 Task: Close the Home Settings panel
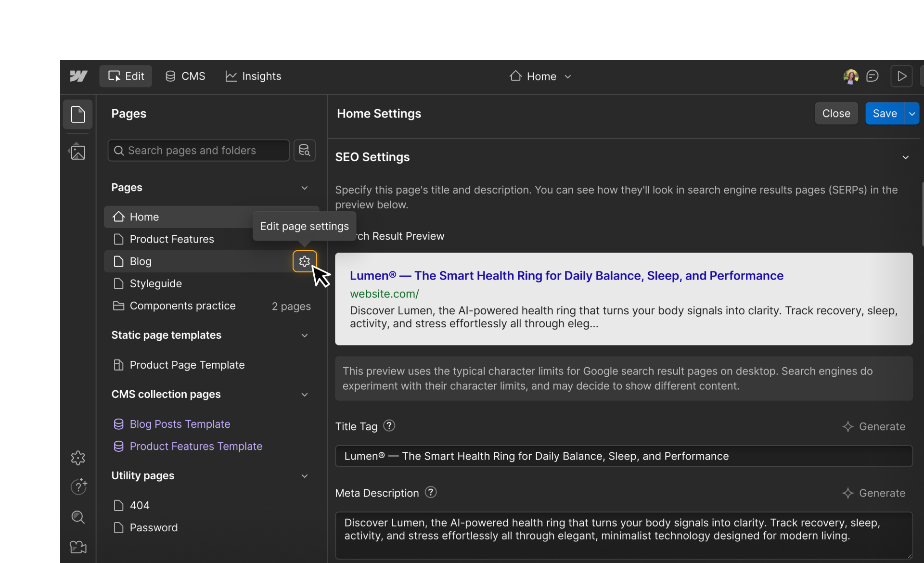click(x=836, y=113)
